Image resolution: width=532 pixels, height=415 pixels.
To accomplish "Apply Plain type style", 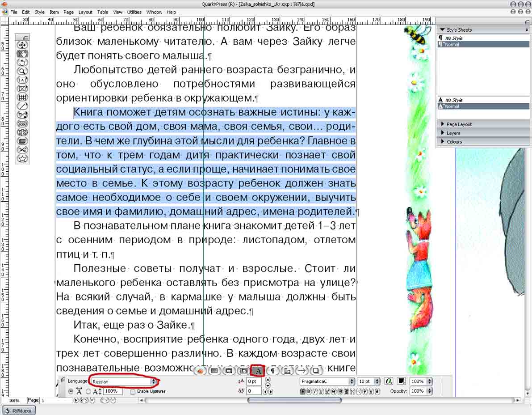I will click(303, 391).
